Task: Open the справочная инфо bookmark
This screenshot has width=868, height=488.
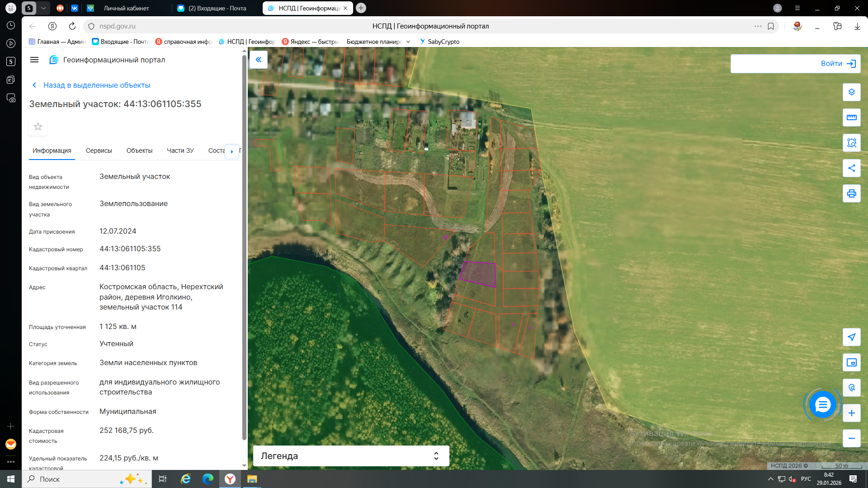Action: (184, 42)
